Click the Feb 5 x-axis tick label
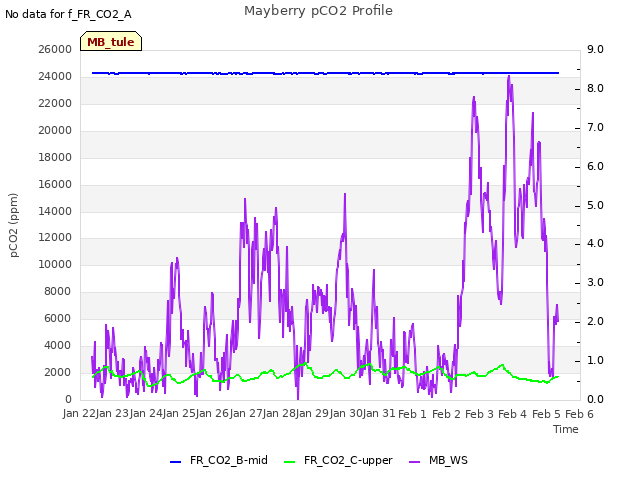The image size is (640, 480). (546, 414)
